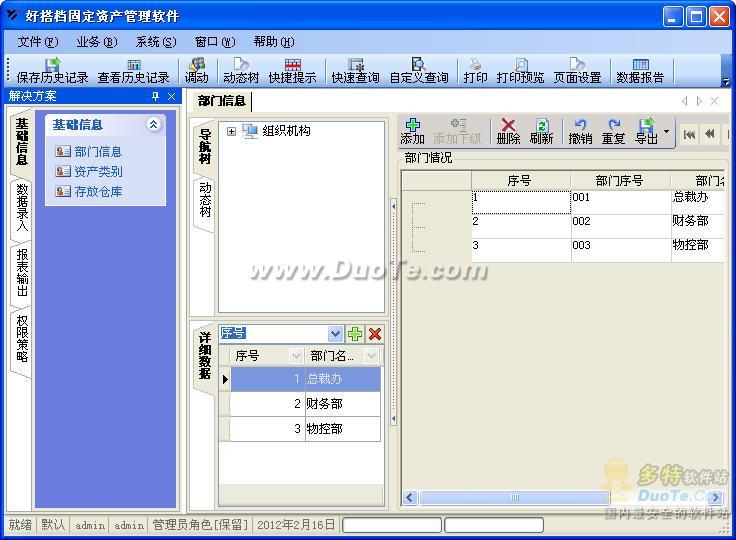Image resolution: width=736 pixels, height=540 pixels.
Task: Close the 部门信息 document tab with X
Action: click(x=714, y=101)
